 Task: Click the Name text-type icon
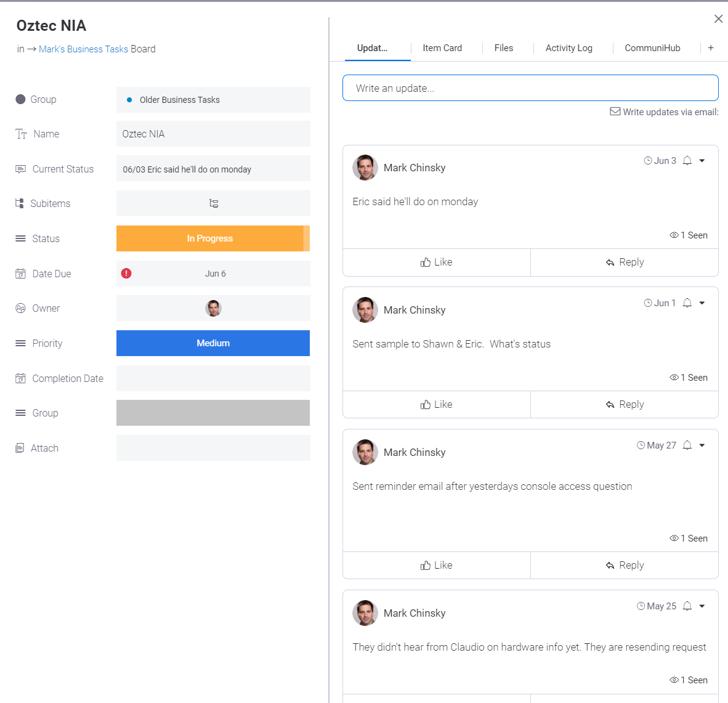(21, 134)
